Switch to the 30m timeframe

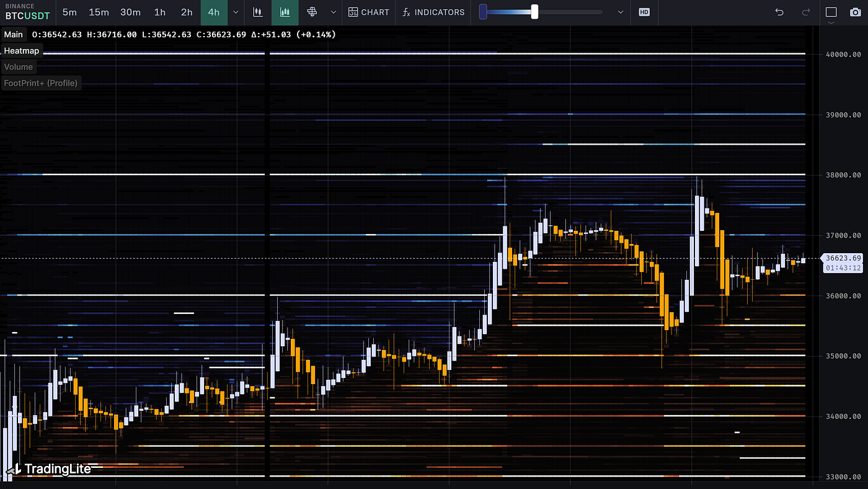click(x=131, y=12)
